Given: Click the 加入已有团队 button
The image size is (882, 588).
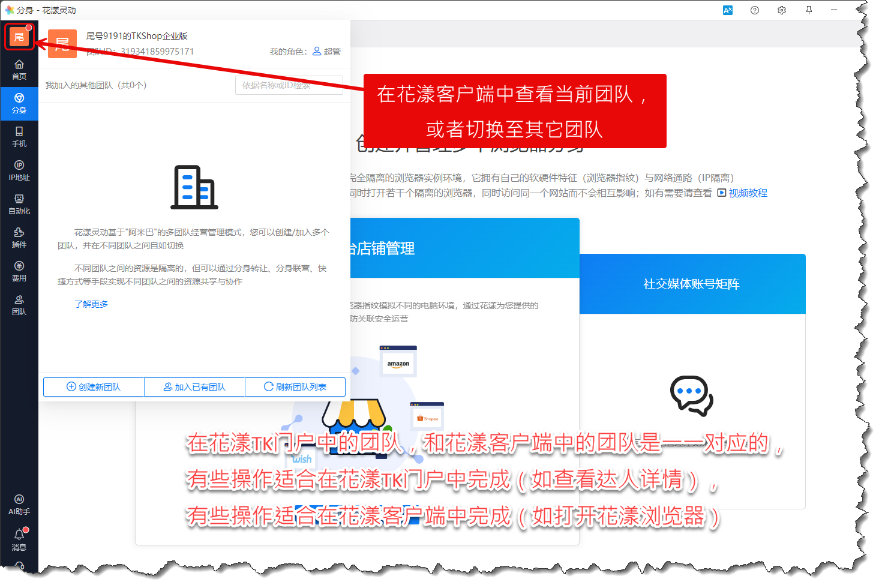Looking at the screenshot, I should (x=194, y=387).
